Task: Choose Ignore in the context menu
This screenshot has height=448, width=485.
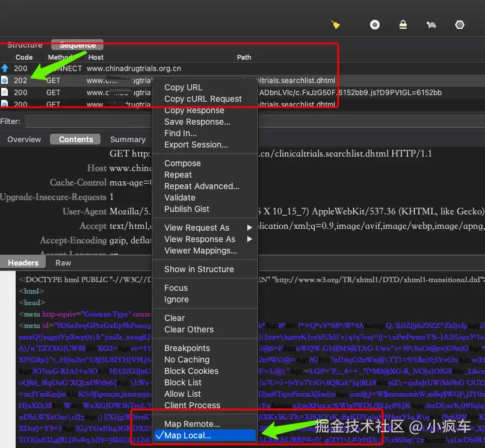Action: [205, 299]
